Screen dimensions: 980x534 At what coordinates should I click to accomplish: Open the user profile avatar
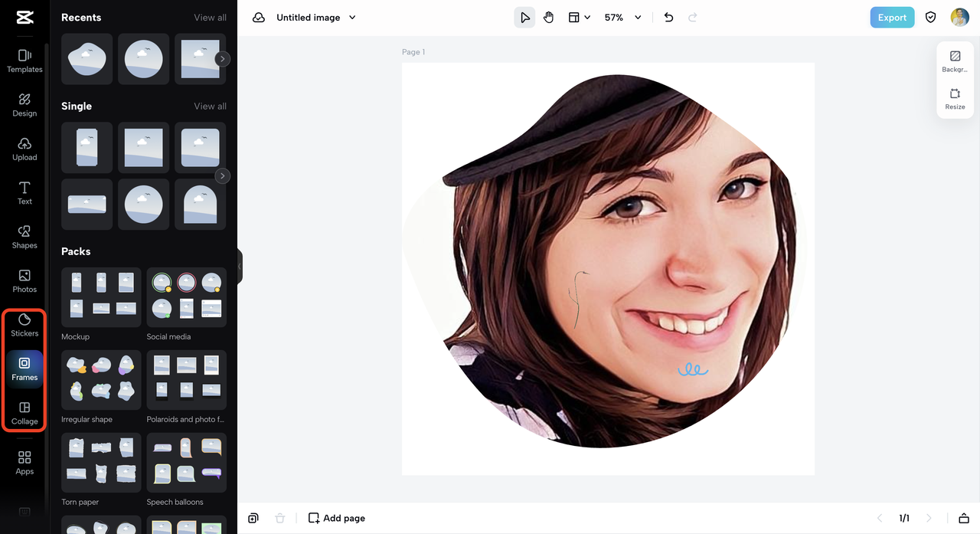pyautogui.click(x=960, y=18)
